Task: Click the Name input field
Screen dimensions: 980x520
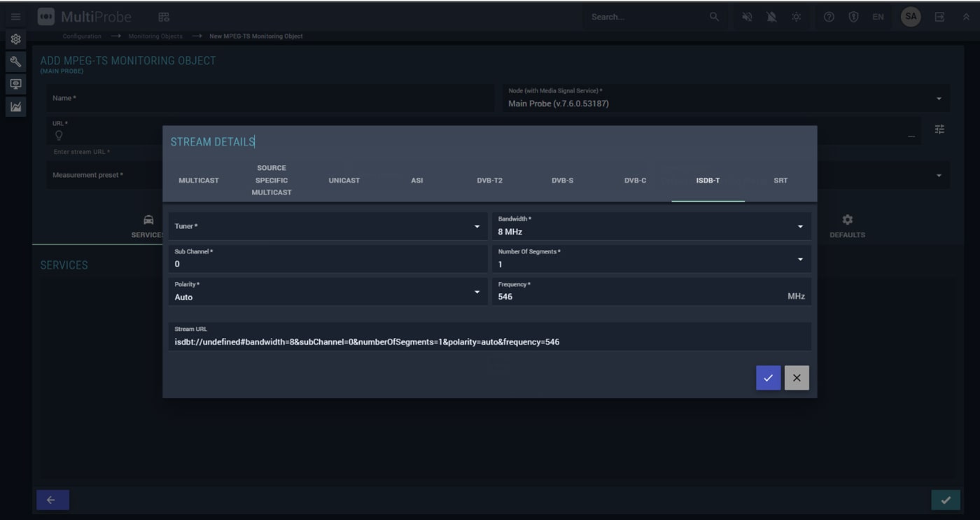Action: 270,98
